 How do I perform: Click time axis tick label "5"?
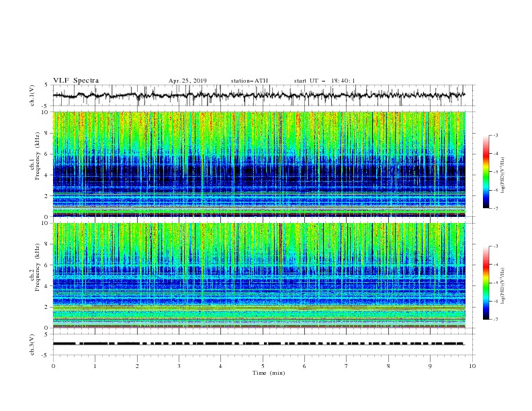pyautogui.click(x=263, y=366)
